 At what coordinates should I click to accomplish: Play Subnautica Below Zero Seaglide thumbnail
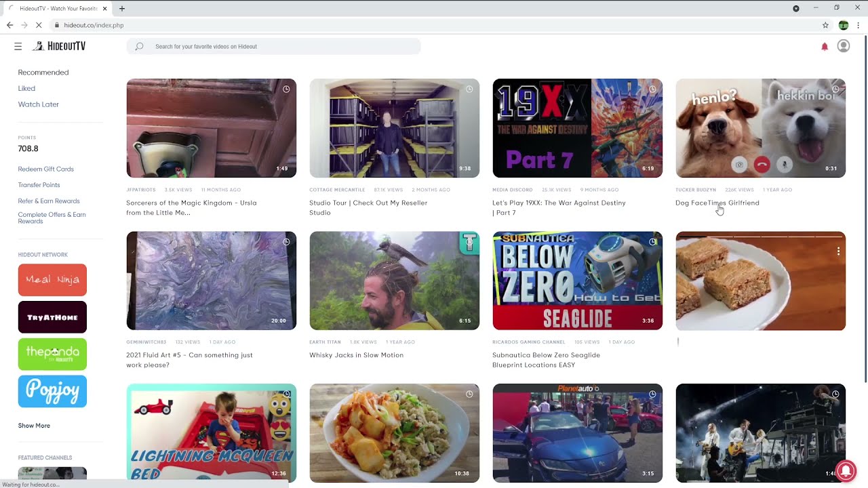pos(578,281)
